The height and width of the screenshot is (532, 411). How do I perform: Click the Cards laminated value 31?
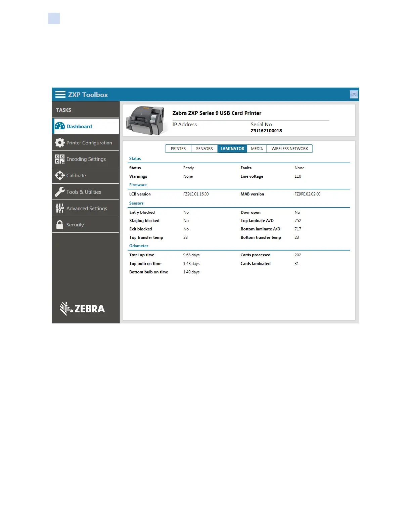(x=297, y=264)
